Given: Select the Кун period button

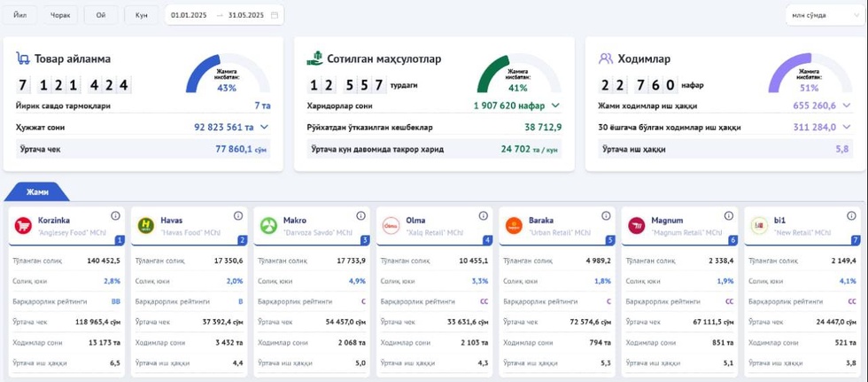Looking at the screenshot, I should 141,15.
